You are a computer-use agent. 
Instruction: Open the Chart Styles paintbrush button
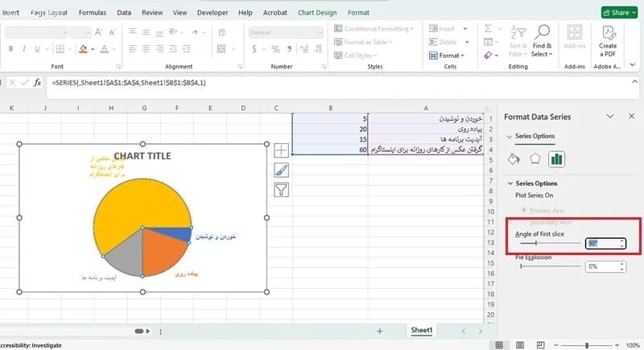click(281, 170)
